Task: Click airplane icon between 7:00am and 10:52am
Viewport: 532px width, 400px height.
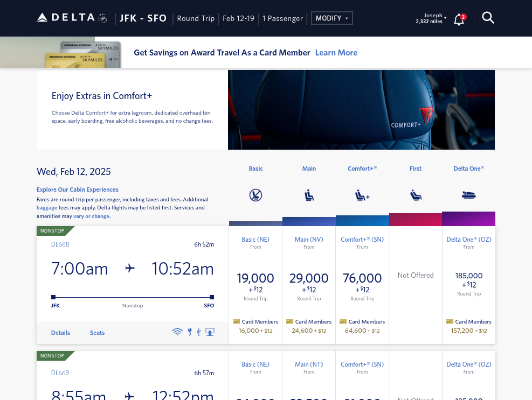Action: [130, 269]
